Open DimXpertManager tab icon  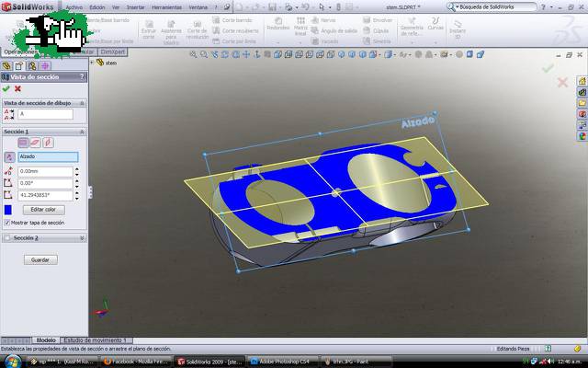(45, 66)
